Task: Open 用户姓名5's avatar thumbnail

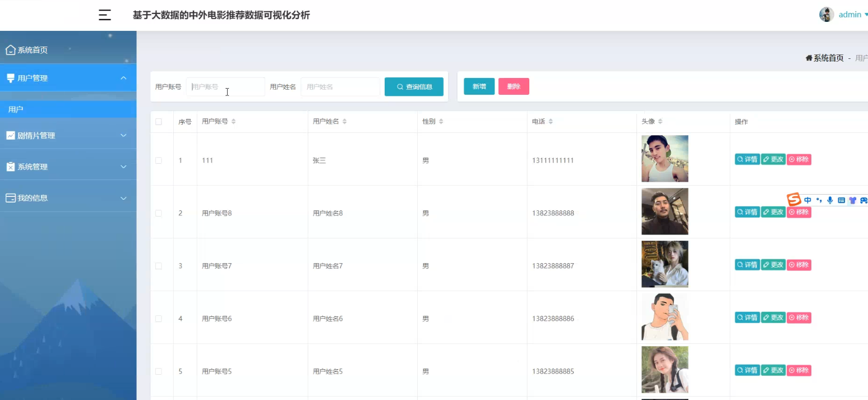Action: click(x=665, y=370)
